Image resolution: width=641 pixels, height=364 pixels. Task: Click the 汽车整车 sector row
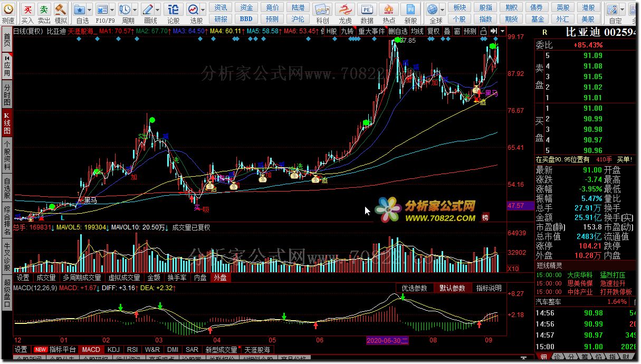click(x=586, y=302)
